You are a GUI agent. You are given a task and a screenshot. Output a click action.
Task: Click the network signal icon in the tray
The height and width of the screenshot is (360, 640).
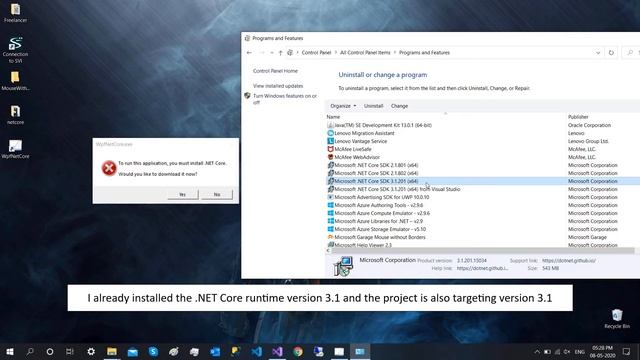557,352
